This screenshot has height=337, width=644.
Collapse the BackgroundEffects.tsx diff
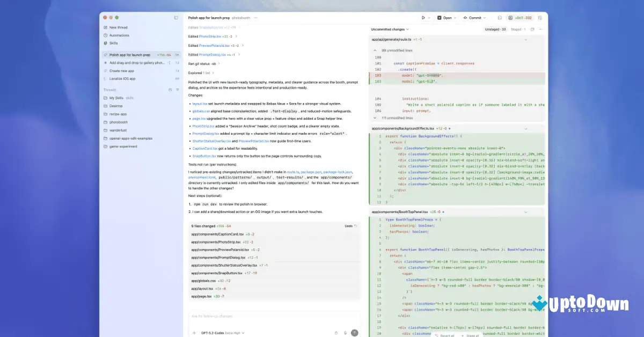526,129
